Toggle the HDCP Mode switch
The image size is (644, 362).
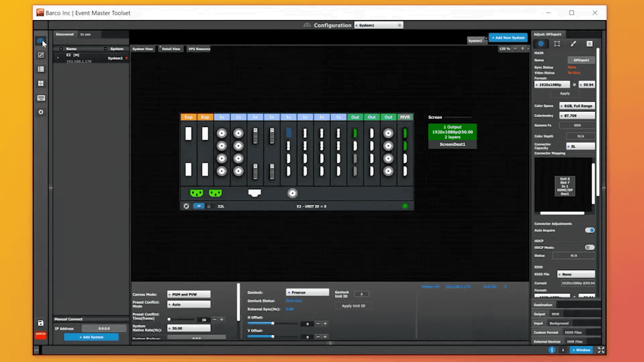pyautogui.click(x=590, y=247)
